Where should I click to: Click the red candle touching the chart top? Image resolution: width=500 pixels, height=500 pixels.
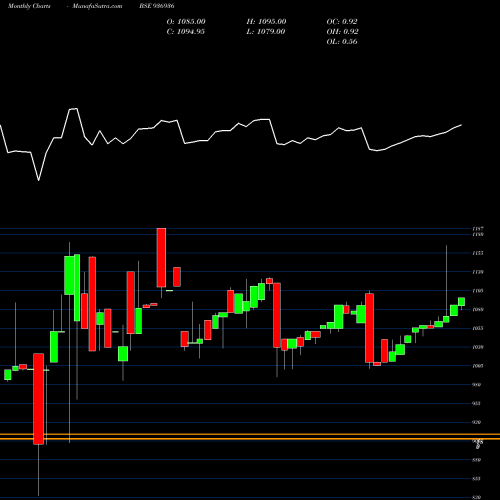click(161, 257)
